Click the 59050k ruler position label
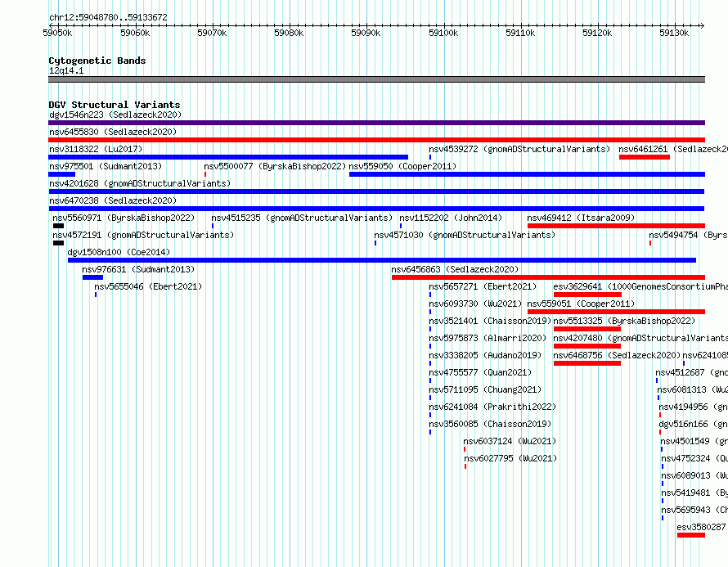Screen dimensions: 728x567 tap(57, 33)
